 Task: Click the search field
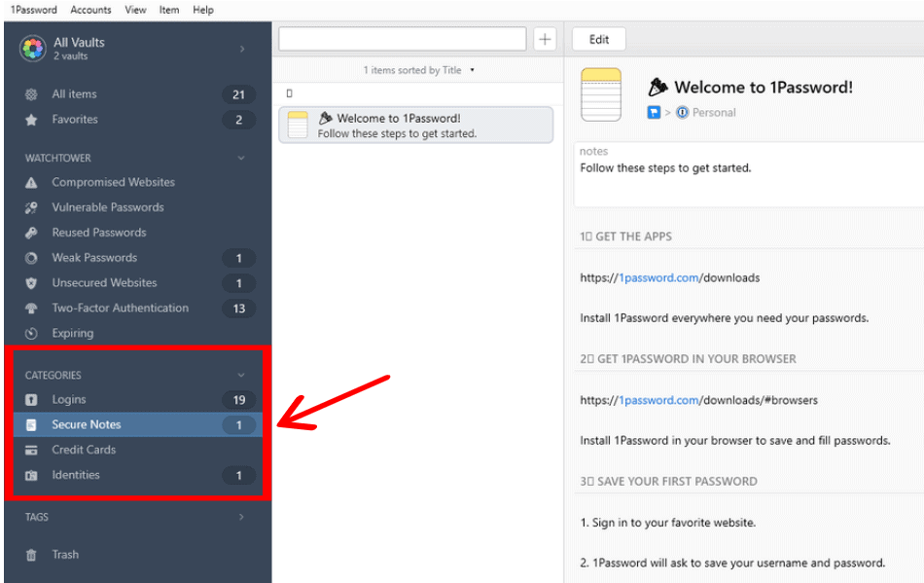click(402, 38)
